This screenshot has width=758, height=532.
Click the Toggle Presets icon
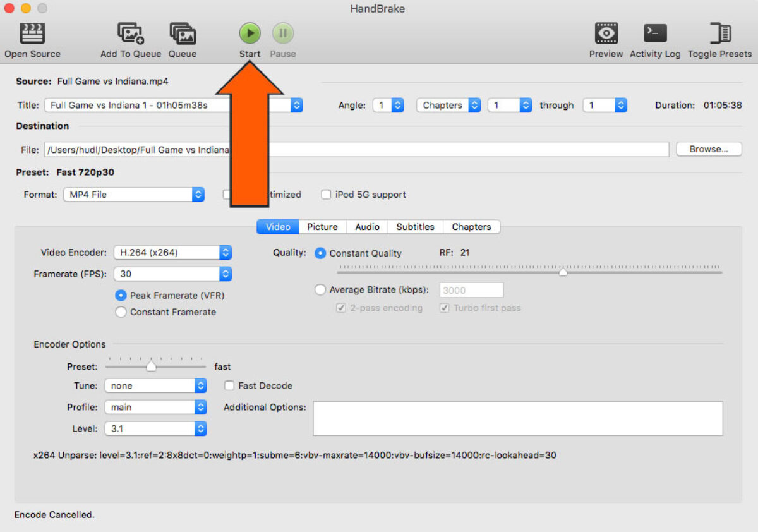point(719,33)
